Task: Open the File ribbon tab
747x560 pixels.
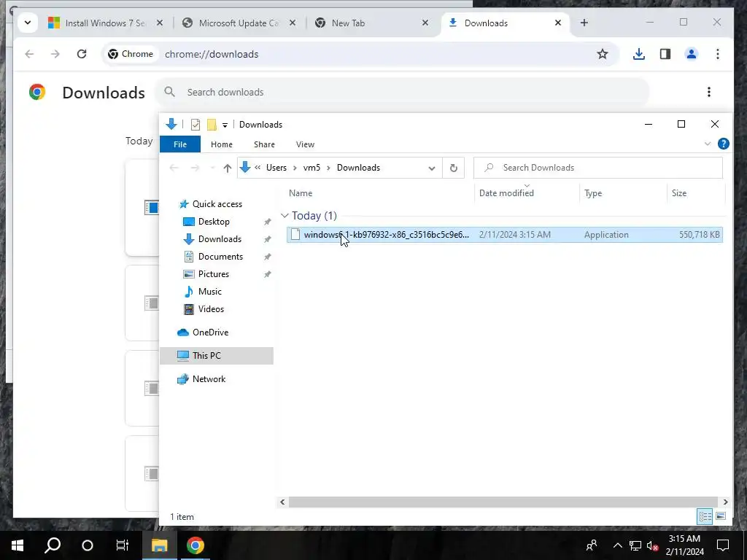Action: coord(180,144)
